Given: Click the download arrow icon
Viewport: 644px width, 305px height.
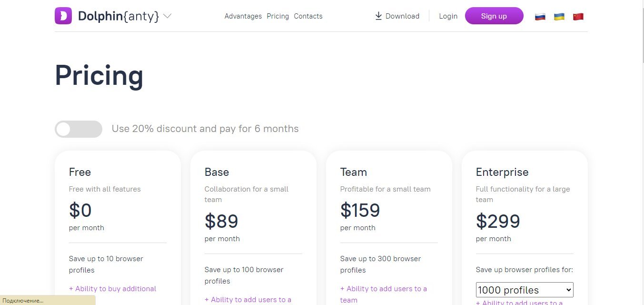Looking at the screenshot, I should click(378, 16).
